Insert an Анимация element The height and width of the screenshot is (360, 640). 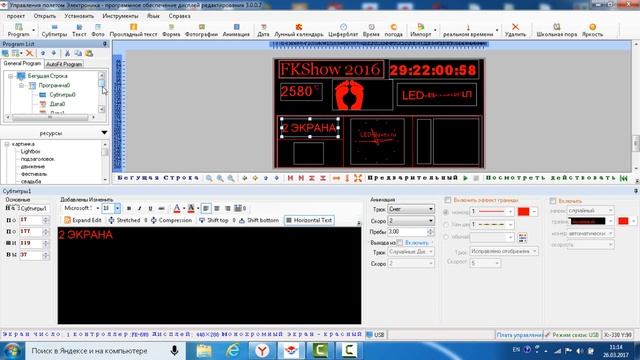[236, 30]
